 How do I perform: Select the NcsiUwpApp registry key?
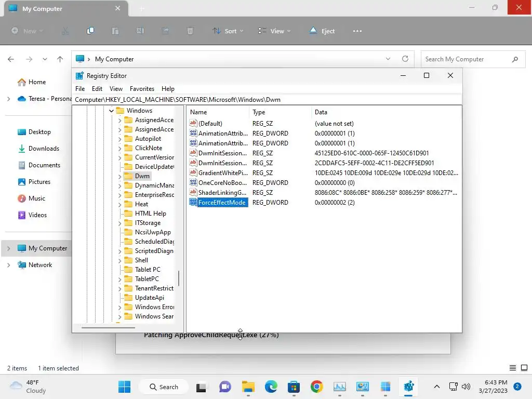point(153,232)
